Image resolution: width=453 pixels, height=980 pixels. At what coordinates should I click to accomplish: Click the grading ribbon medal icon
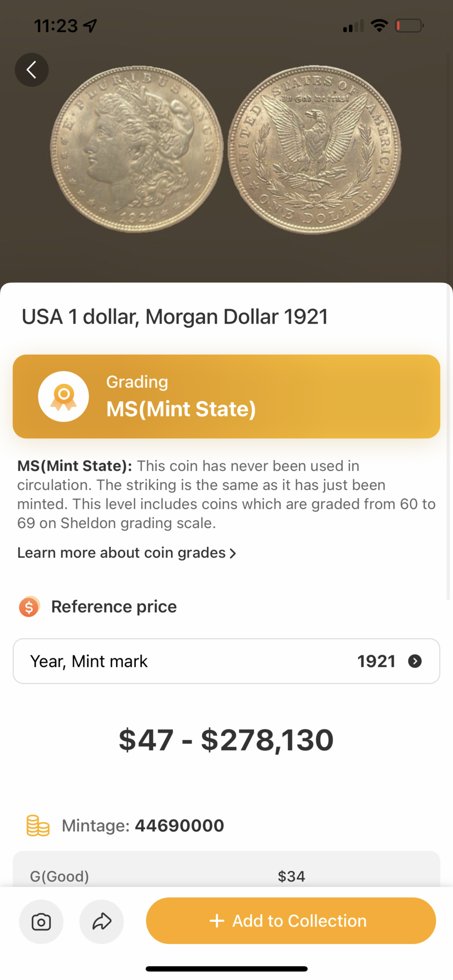click(x=63, y=397)
